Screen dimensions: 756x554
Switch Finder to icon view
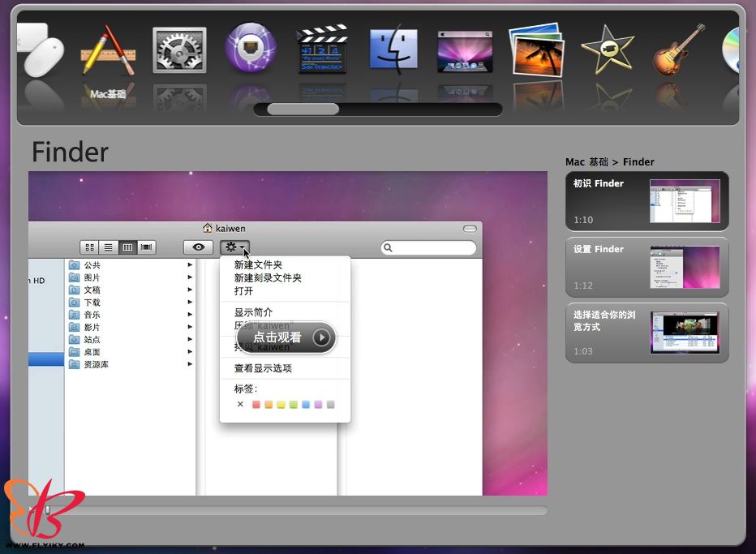click(90, 247)
